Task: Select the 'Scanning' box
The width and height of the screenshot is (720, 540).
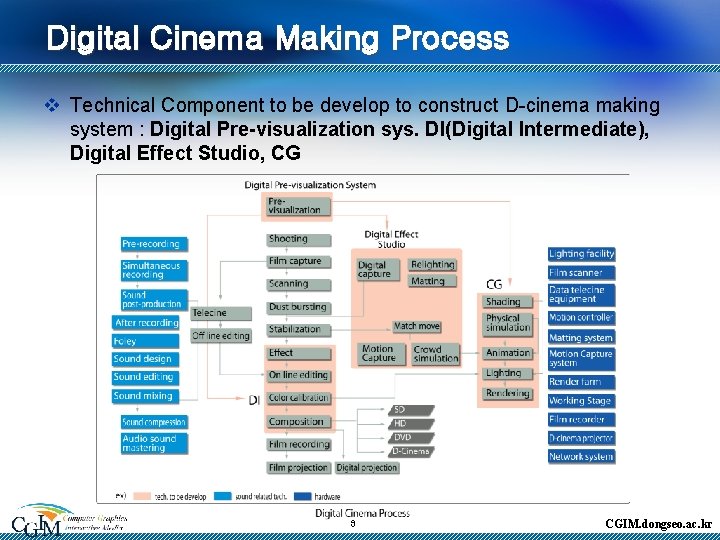Action: click(298, 284)
